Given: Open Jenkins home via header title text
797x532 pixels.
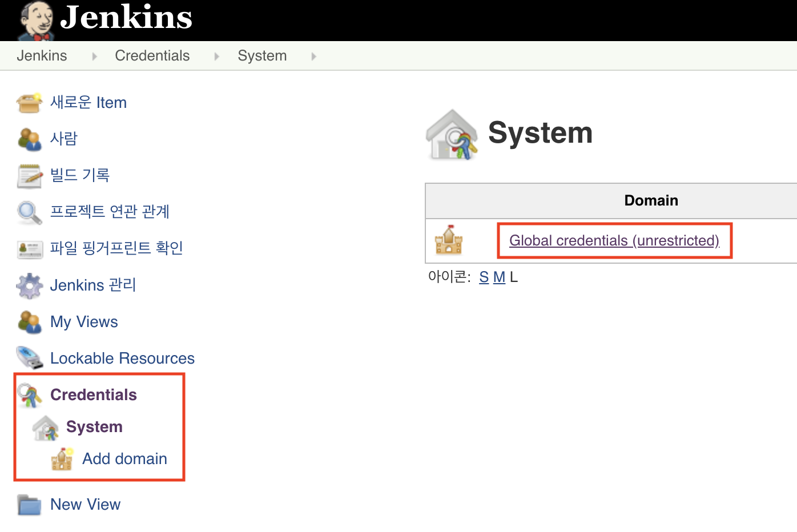Looking at the screenshot, I should 126,17.
